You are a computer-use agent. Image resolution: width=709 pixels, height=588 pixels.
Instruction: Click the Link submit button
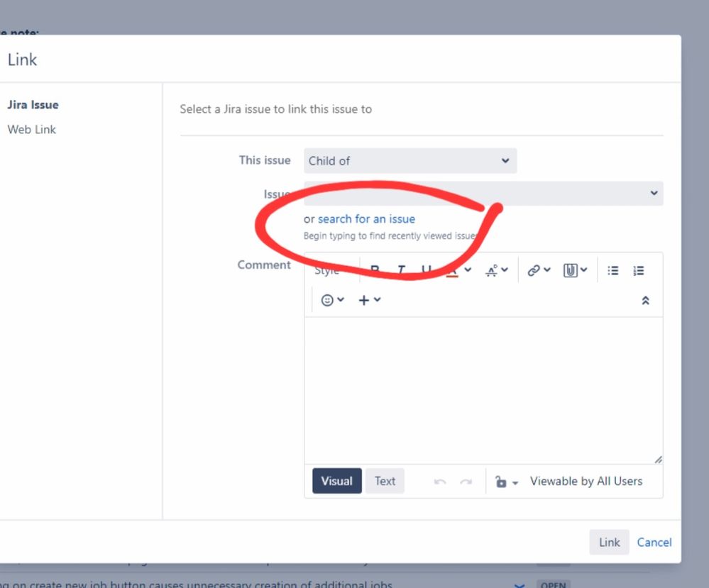click(609, 543)
